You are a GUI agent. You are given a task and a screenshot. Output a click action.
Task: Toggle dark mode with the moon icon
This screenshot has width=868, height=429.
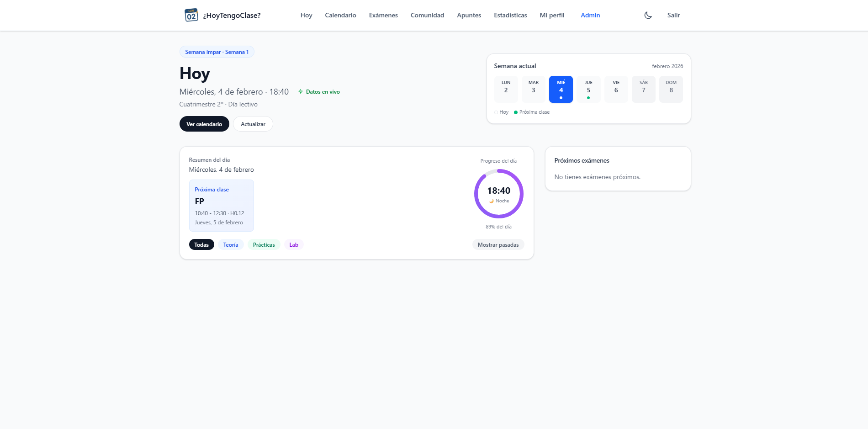(648, 15)
